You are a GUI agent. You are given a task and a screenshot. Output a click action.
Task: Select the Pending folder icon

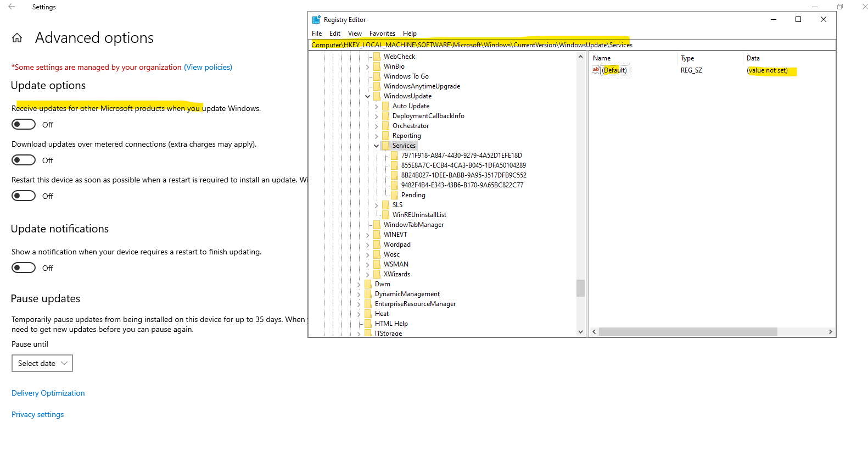[394, 195]
